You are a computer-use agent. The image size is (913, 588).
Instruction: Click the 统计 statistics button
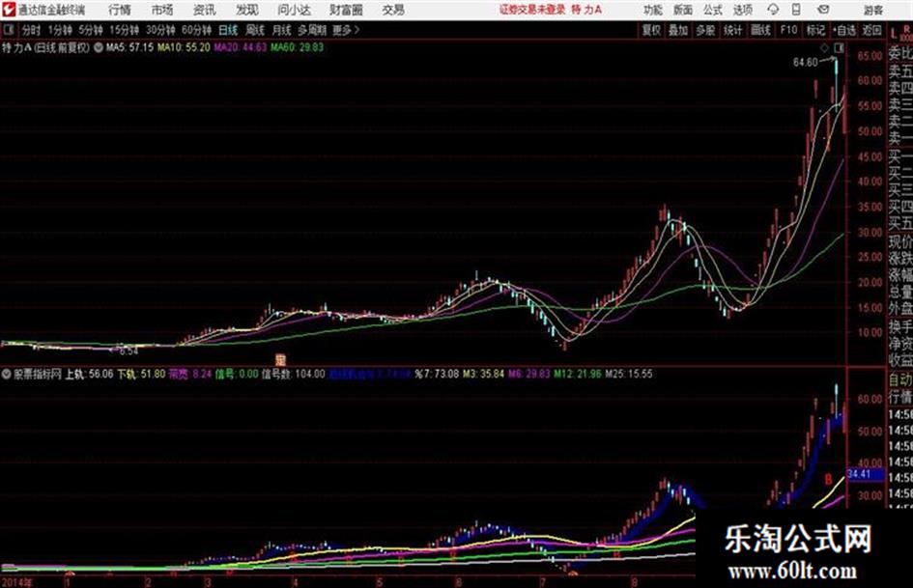tap(733, 30)
